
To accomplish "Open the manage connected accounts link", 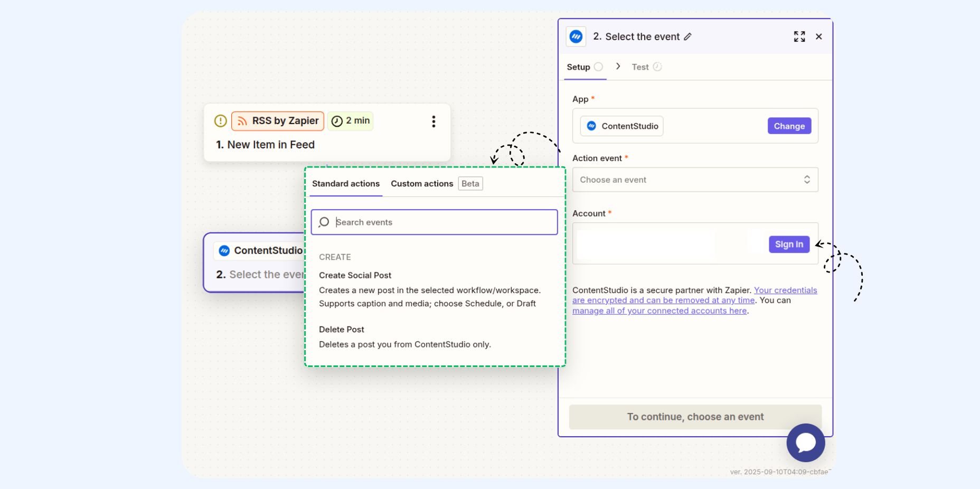I will (x=659, y=311).
